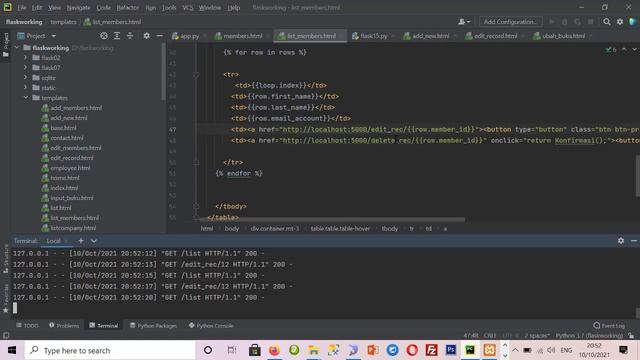
Task: Click the Python interpreter status bar entry
Action: point(589,336)
